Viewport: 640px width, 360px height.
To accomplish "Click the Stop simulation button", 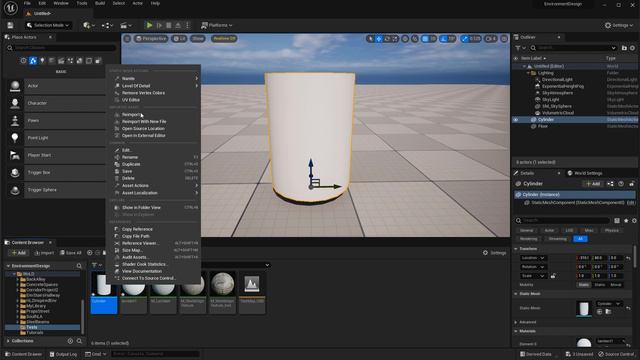I will (169, 25).
